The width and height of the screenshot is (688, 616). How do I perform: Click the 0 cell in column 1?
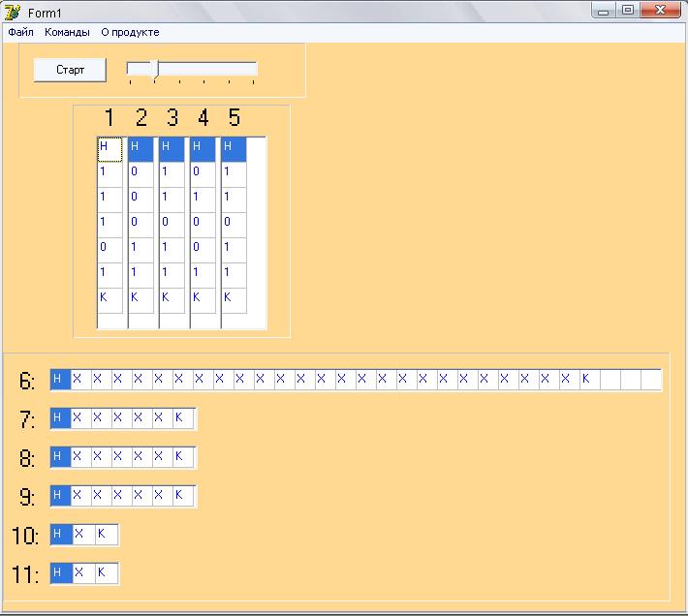[x=109, y=250]
